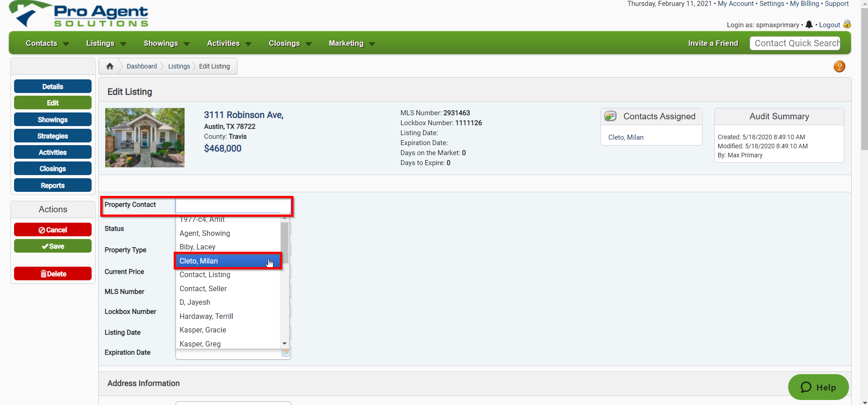Image resolution: width=868 pixels, height=405 pixels.
Task: Open the Help chat button
Action: click(819, 387)
